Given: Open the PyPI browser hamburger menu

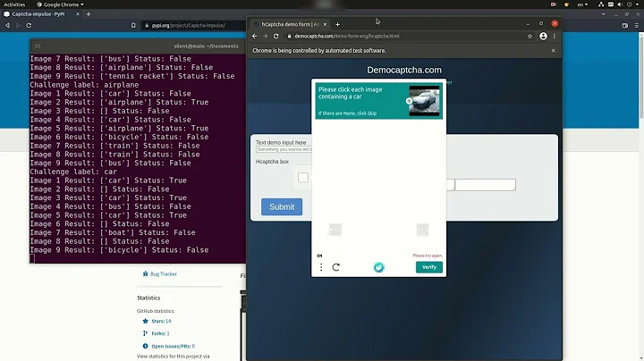Looking at the screenshot, I should 637,25.
